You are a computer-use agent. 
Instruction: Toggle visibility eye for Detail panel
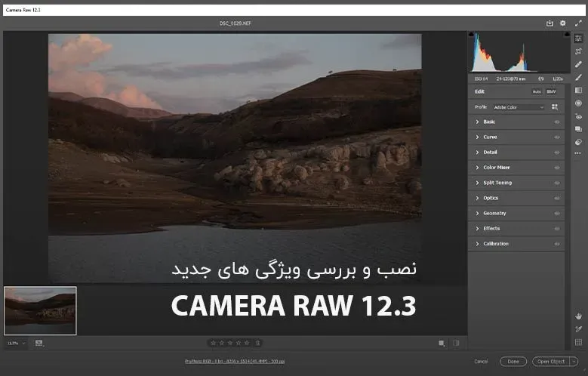[x=557, y=153]
